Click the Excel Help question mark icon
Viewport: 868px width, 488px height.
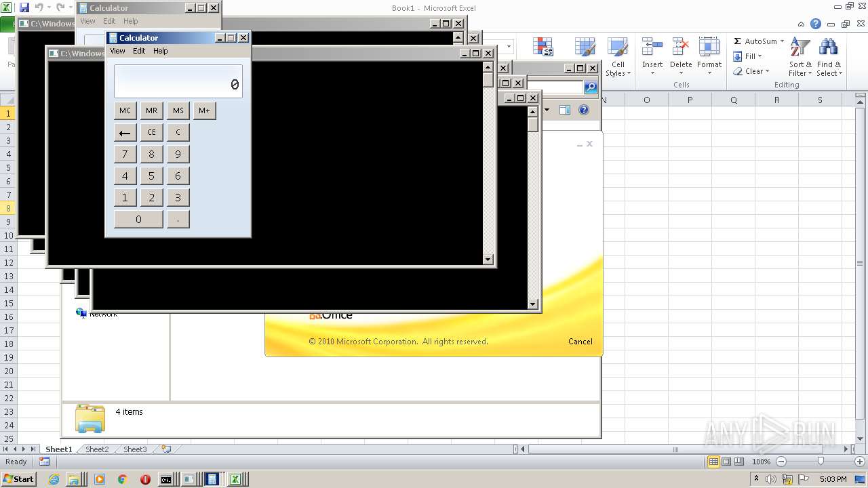[816, 24]
